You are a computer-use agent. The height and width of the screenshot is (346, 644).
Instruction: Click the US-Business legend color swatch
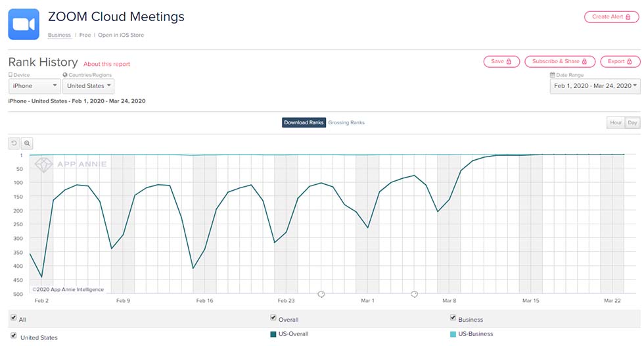[453, 334]
